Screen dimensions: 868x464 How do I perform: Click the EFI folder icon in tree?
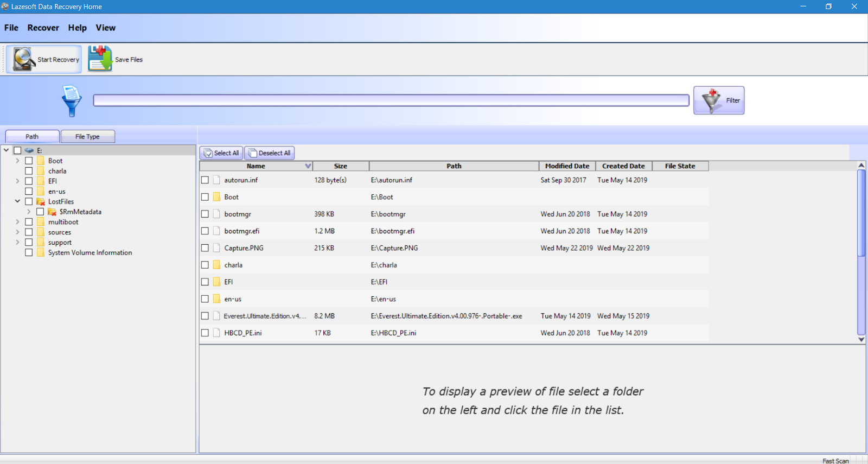[x=41, y=181]
